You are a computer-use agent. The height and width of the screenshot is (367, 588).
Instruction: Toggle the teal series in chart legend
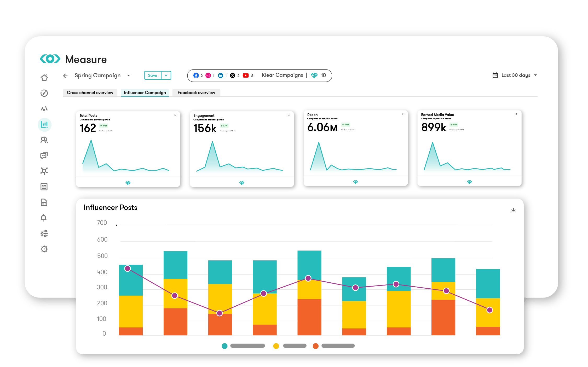[225, 346]
